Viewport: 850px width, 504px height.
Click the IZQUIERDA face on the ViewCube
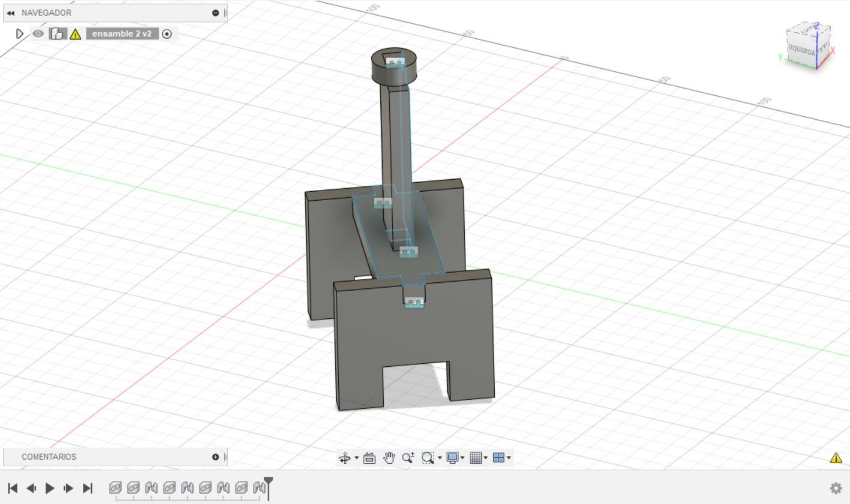pos(802,51)
